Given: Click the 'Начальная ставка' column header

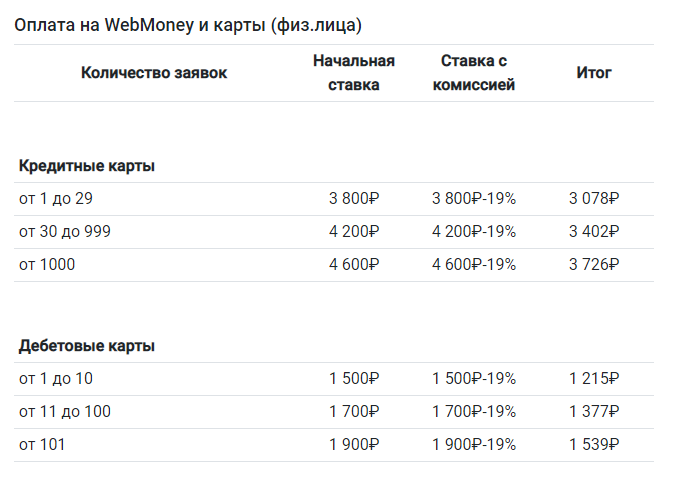Looking at the screenshot, I should coord(354,73).
